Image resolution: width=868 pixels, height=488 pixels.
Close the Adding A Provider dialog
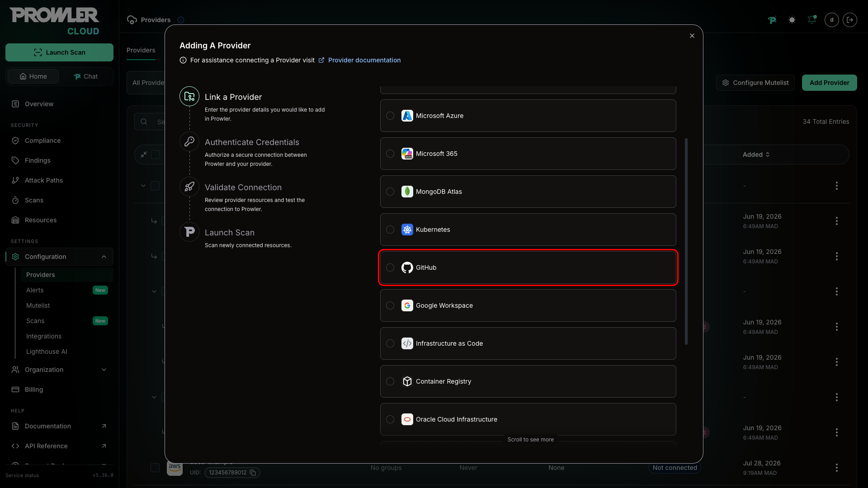[x=692, y=36]
